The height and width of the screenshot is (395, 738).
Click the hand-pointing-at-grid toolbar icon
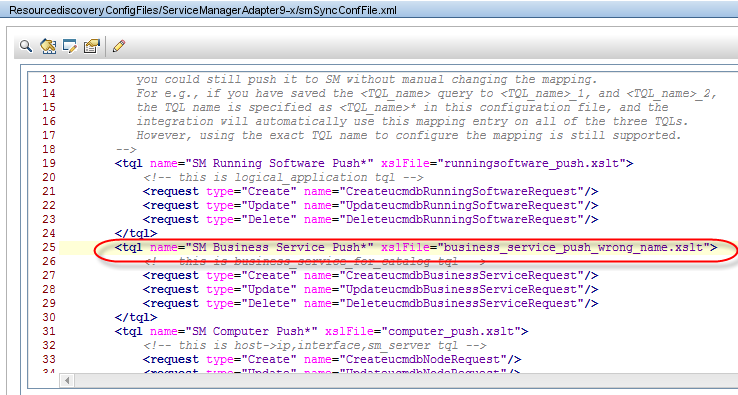[48, 46]
